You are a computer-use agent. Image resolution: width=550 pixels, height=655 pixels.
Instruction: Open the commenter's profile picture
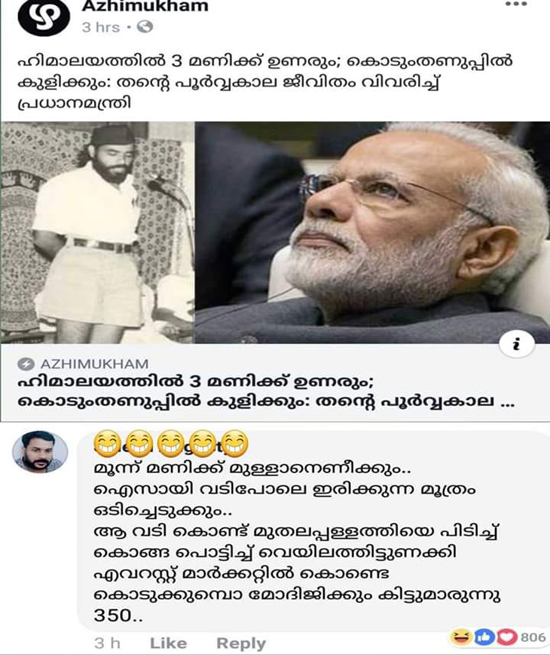pos(40,452)
